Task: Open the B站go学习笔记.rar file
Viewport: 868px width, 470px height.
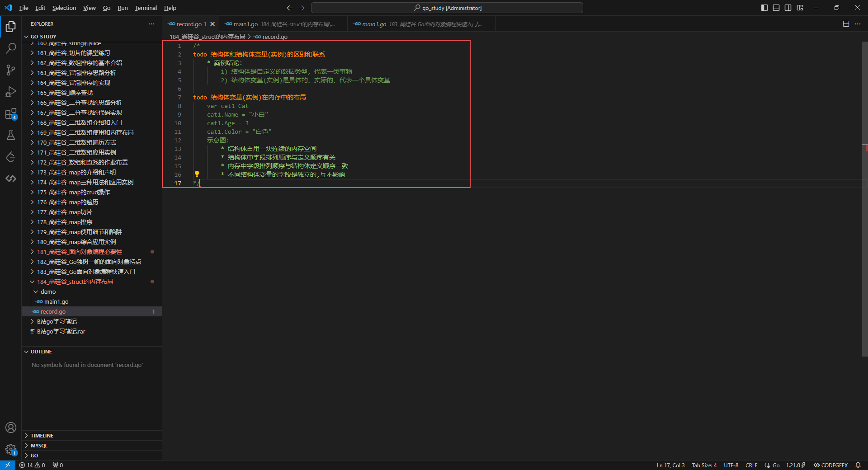Action: pyautogui.click(x=92, y=331)
